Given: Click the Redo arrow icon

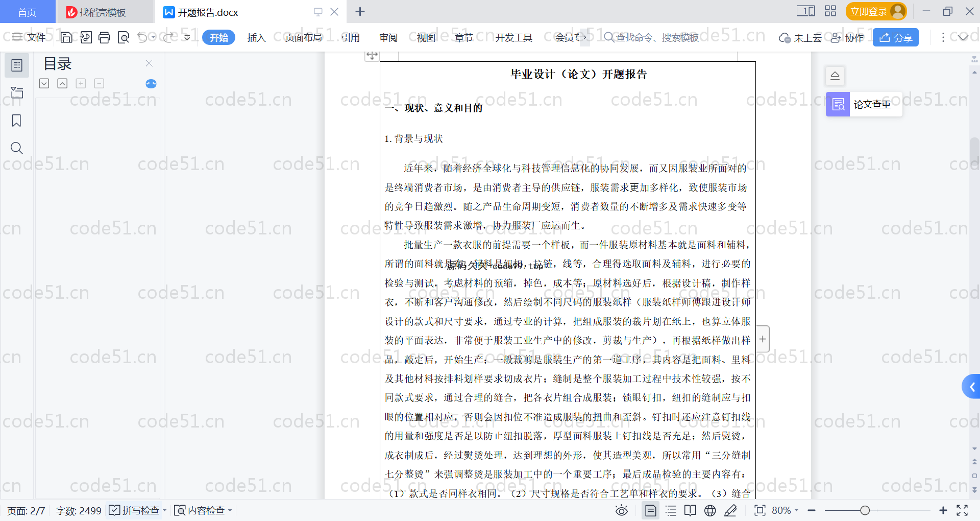Looking at the screenshot, I should (x=169, y=37).
